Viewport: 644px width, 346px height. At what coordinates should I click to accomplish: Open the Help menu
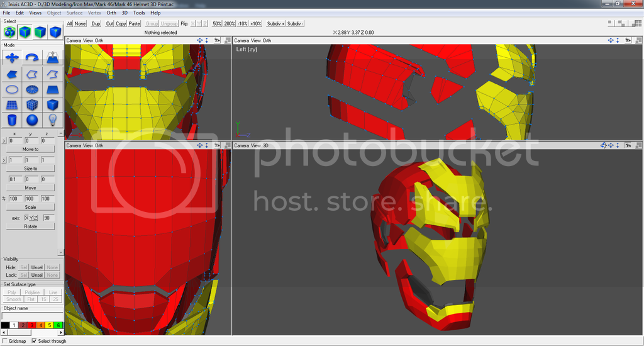(x=155, y=13)
